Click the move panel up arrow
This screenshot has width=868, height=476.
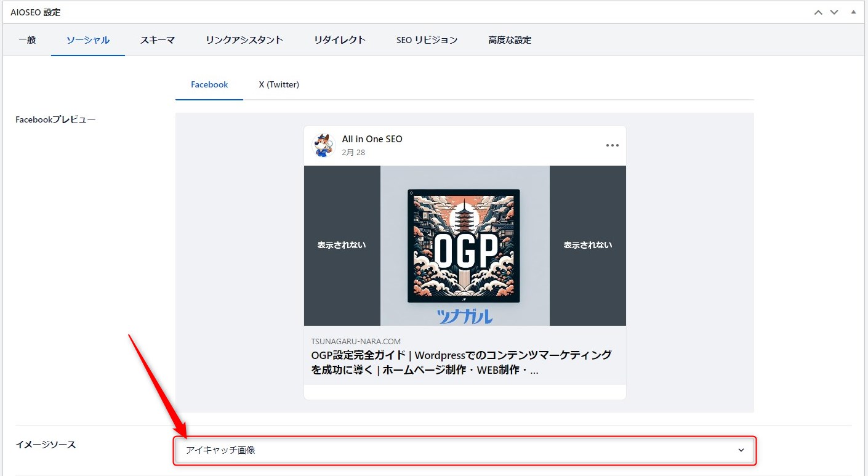[818, 12]
